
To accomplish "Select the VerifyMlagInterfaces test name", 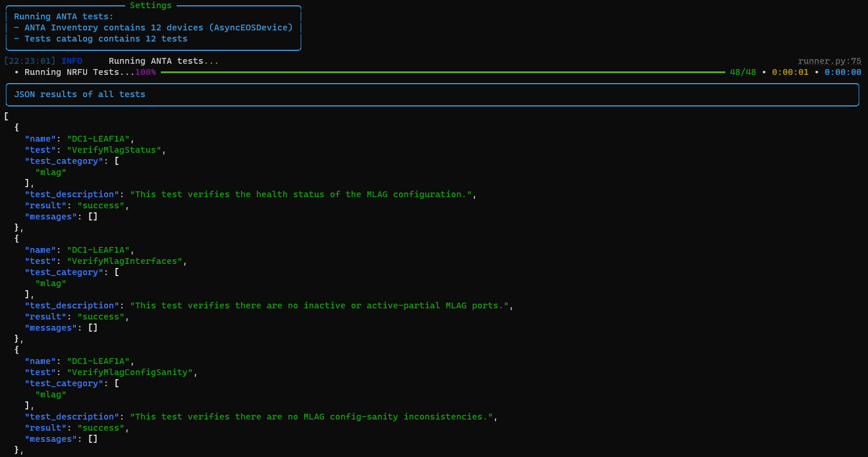I will click(x=125, y=261).
